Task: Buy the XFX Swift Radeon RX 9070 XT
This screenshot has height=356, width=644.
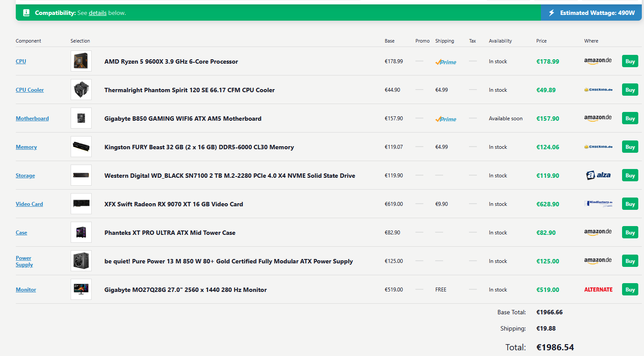Action: pos(630,204)
